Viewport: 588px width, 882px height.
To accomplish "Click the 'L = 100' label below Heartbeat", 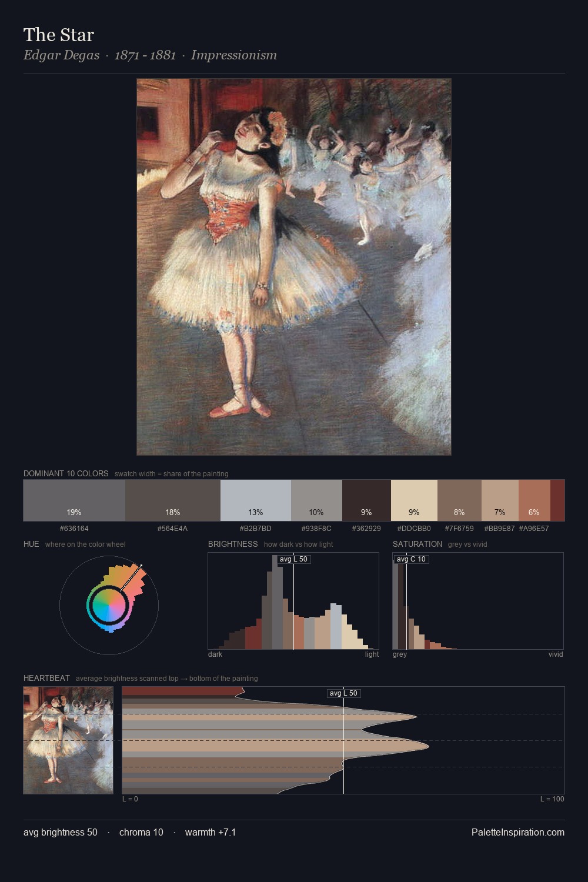I will (x=552, y=799).
